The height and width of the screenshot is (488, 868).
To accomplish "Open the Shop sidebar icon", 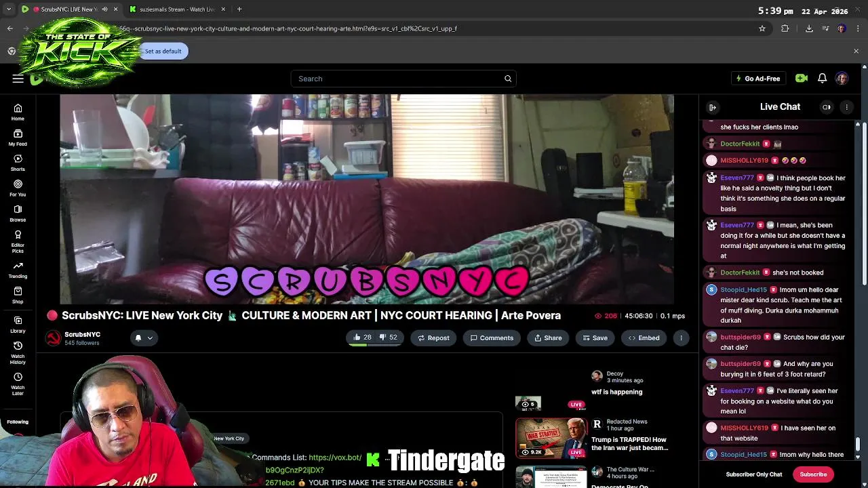I will pos(18,295).
